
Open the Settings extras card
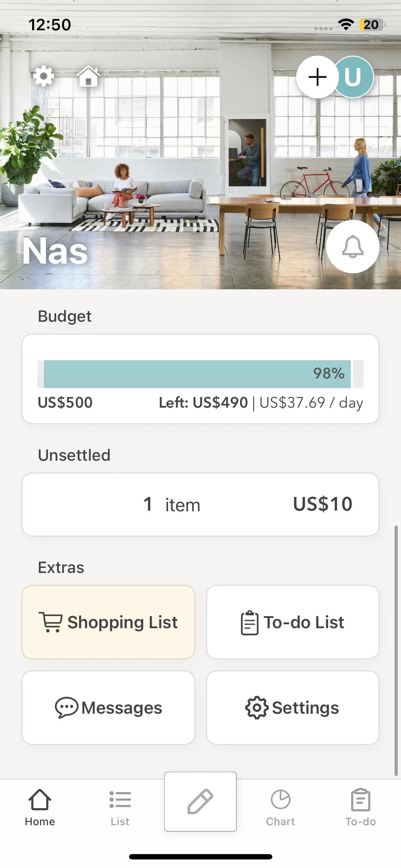pos(293,708)
